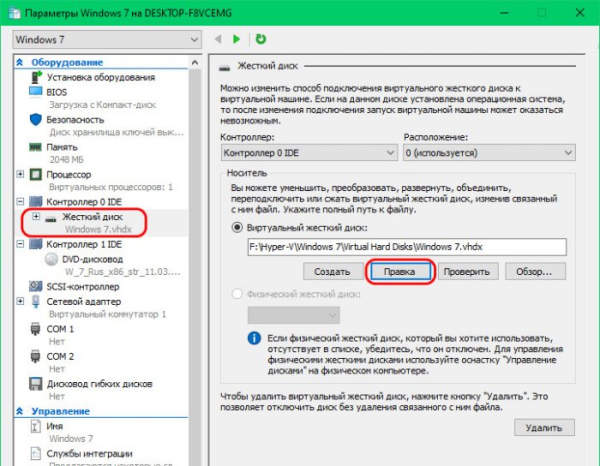This screenshot has width=600, height=466.
Task: Open the Windows 7 virtual machine dropdown
Action: [105, 39]
